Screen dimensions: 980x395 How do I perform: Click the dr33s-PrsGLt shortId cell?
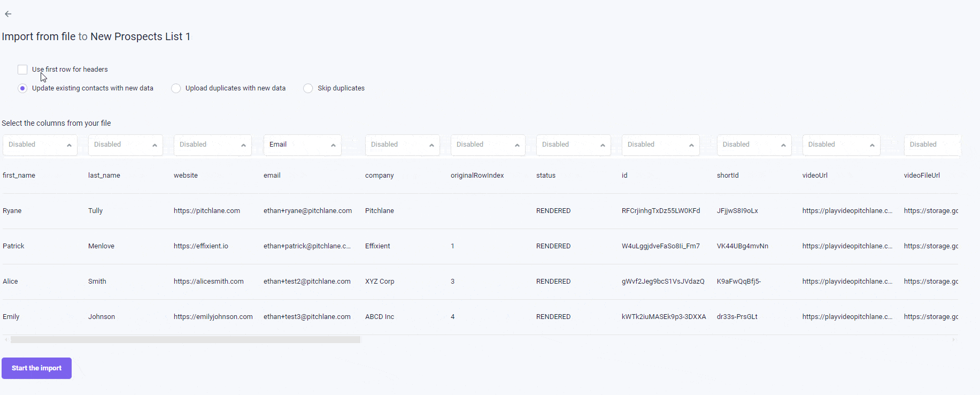[737, 317]
